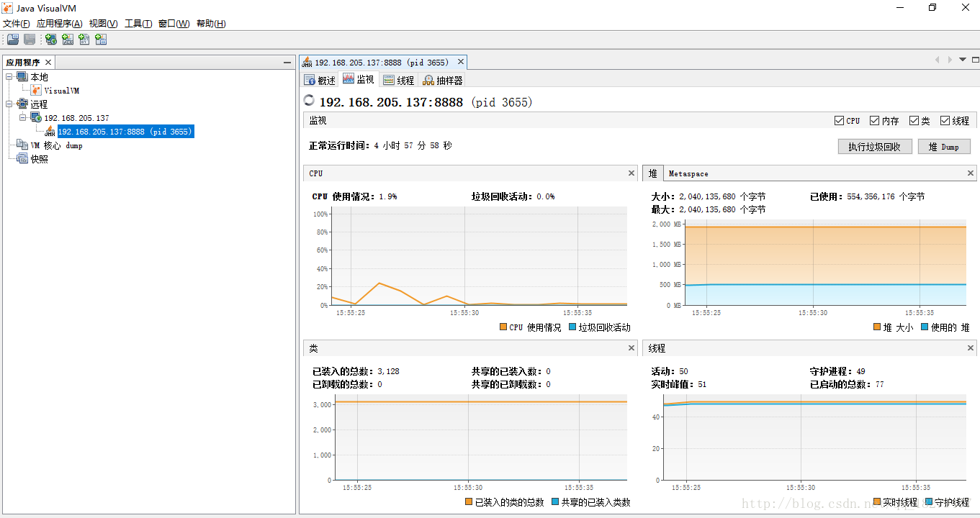
Task: Click the blue 垃圾回收活动 legend swatch
Action: point(572,327)
